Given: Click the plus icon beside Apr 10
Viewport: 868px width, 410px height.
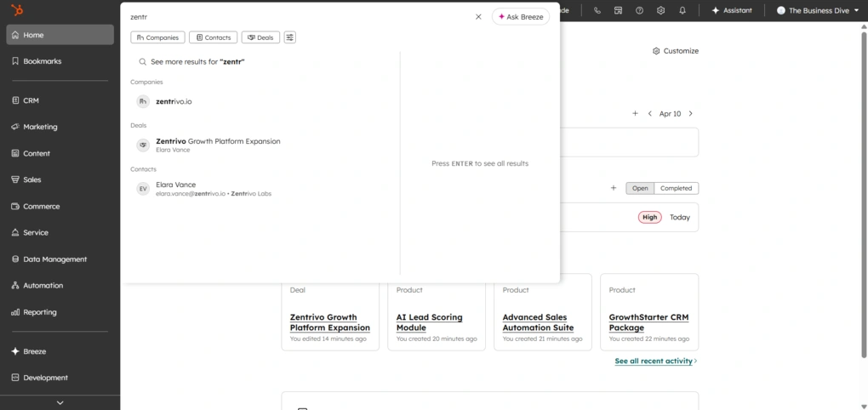Looking at the screenshot, I should 635,113.
